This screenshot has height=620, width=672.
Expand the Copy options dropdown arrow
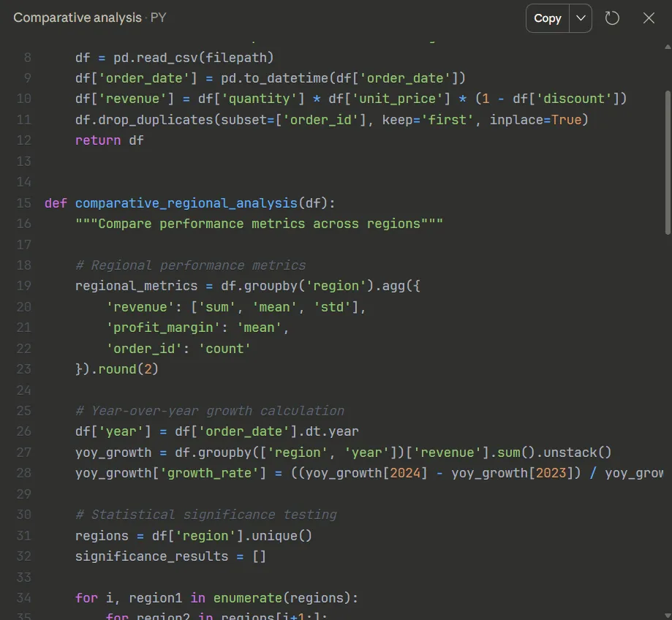pos(581,18)
